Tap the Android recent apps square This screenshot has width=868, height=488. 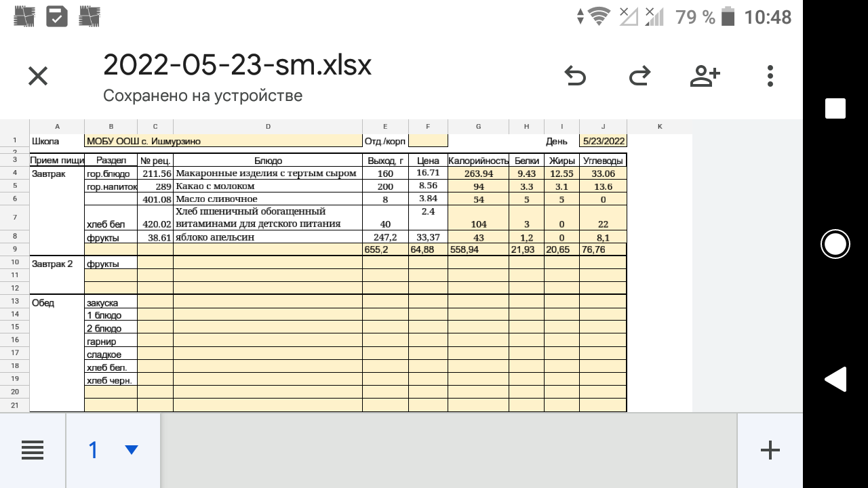835,108
